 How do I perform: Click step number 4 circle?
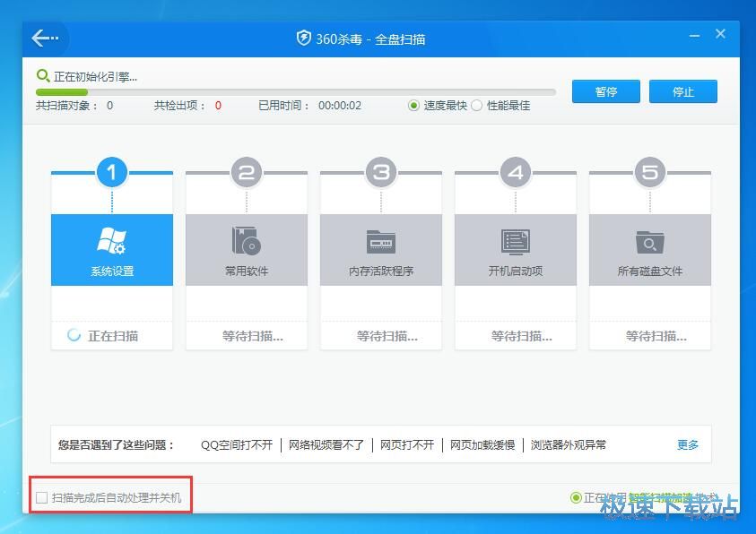click(516, 172)
